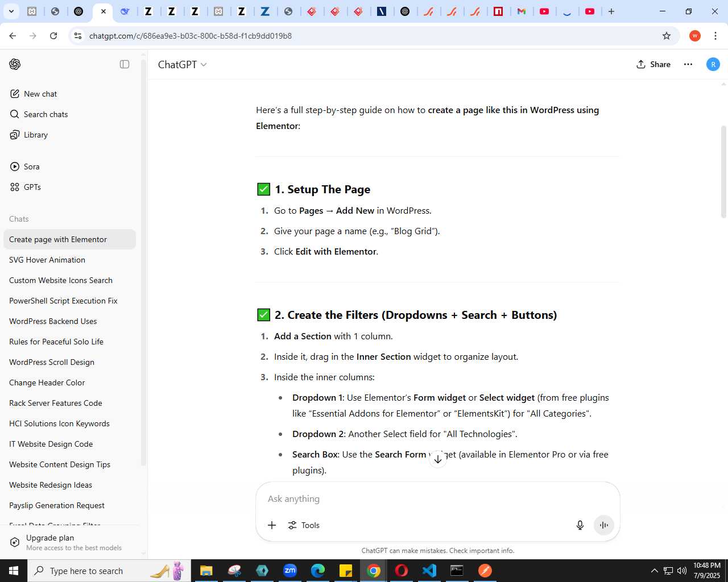Open Zoom from the taskbar
This screenshot has width=728, height=582.
coord(290,571)
